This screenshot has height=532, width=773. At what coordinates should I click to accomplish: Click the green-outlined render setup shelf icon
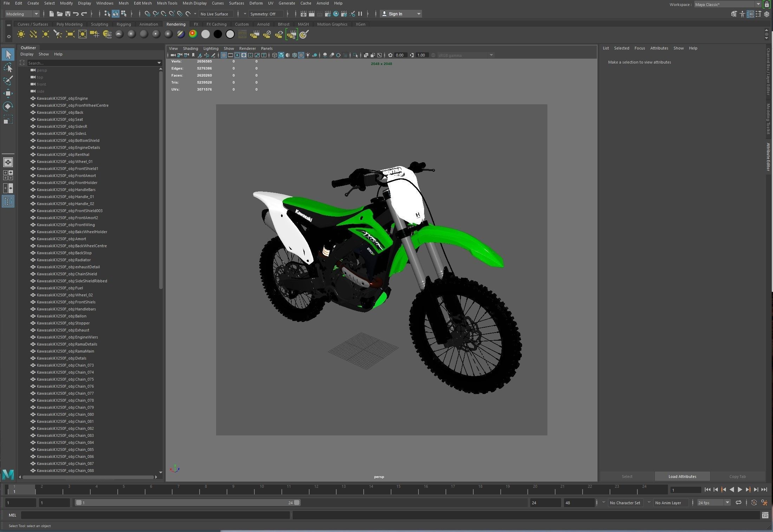(292, 34)
